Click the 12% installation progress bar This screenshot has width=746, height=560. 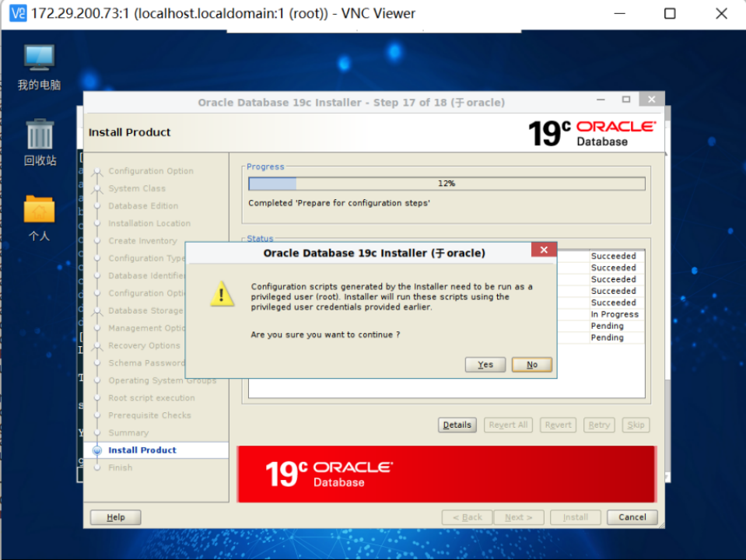click(446, 184)
